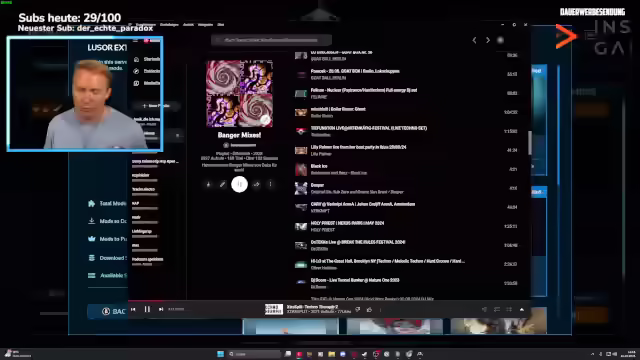This screenshot has height=360, width=640.
Task: Open the now-playing album thumbnail in player bar
Action: point(274,309)
